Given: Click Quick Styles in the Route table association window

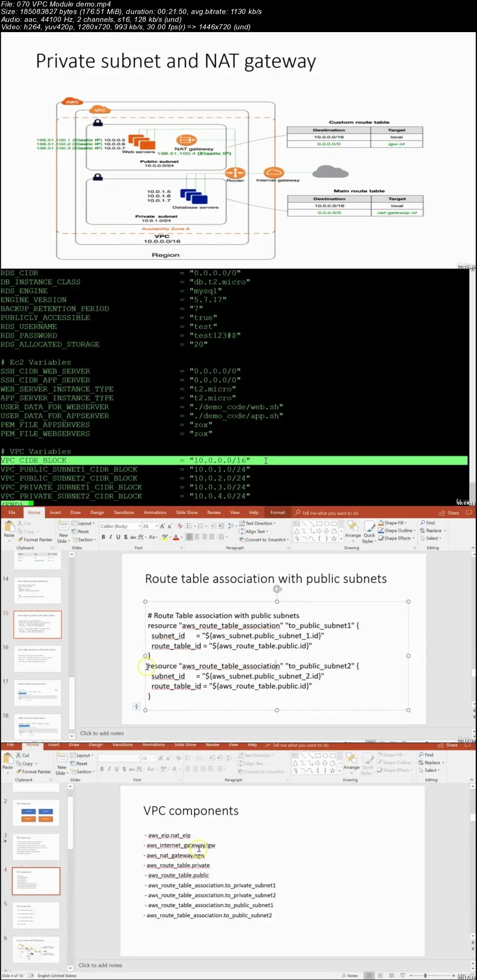Looking at the screenshot, I should click(369, 532).
